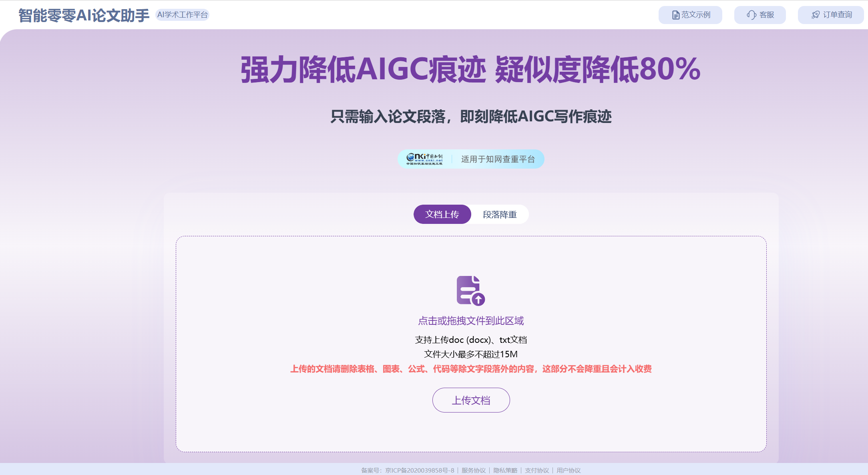
Task: Switch to the 段落降重 tab
Action: point(500,214)
